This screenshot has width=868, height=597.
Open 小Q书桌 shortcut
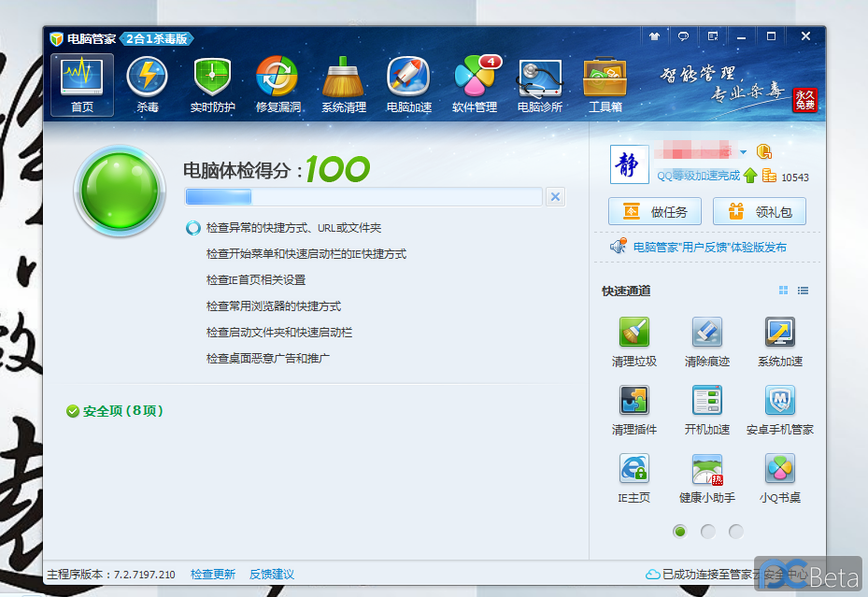[780, 478]
